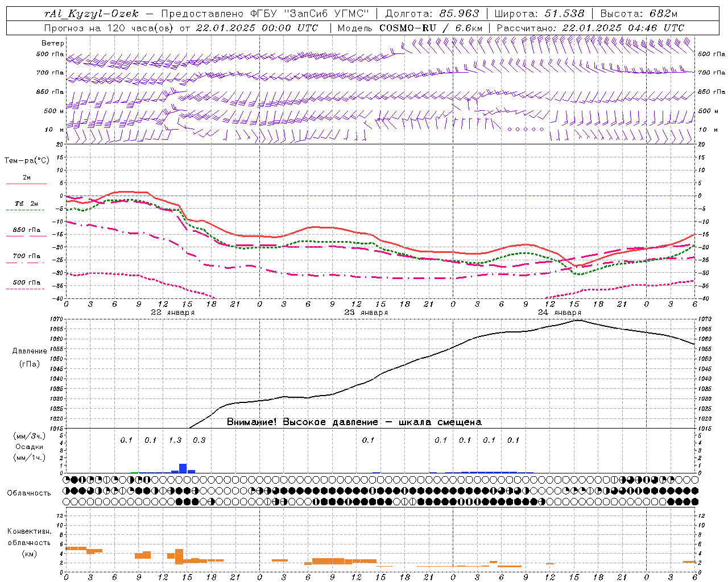
Task: Click the Давление panel label
Action: (x=30, y=351)
